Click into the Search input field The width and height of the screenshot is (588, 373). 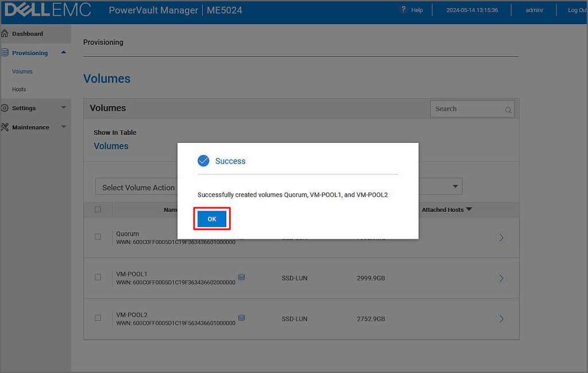point(465,109)
